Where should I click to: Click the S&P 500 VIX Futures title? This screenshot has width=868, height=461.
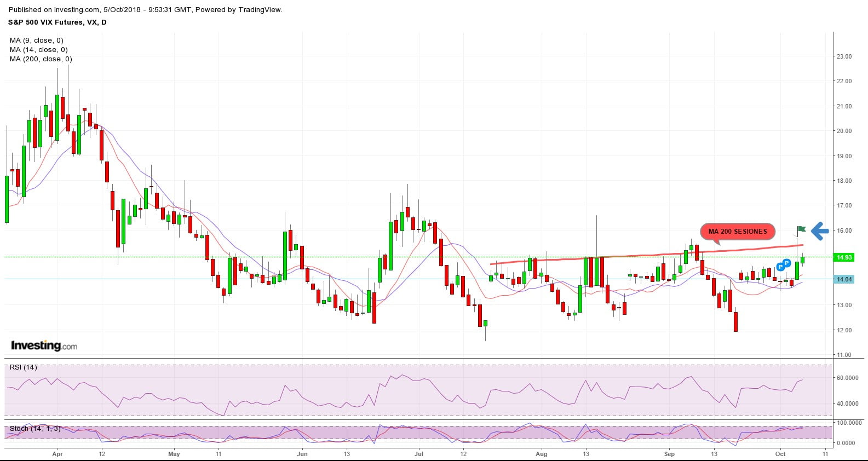click(57, 22)
